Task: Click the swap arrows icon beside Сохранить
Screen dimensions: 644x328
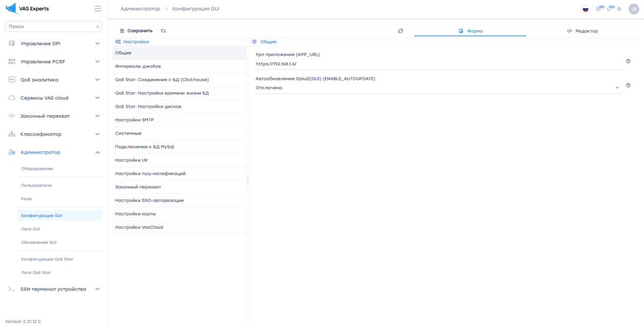Action: 163,31
